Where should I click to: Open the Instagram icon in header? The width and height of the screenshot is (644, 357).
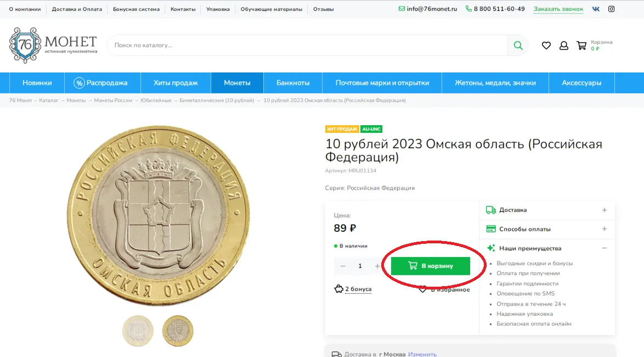point(611,9)
